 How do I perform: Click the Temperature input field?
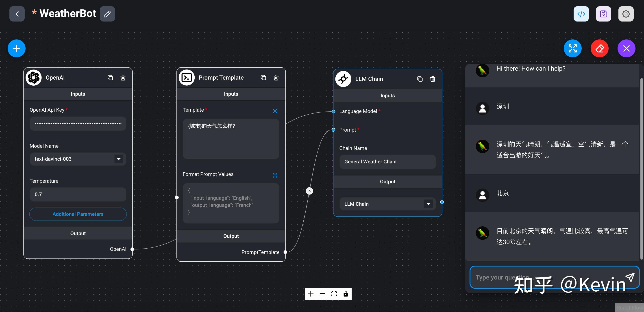point(78,194)
